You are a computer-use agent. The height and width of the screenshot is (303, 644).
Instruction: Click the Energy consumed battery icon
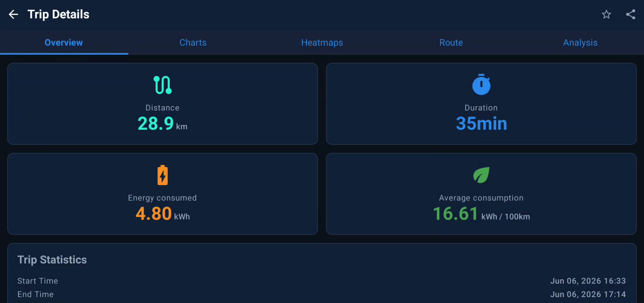pyautogui.click(x=163, y=175)
